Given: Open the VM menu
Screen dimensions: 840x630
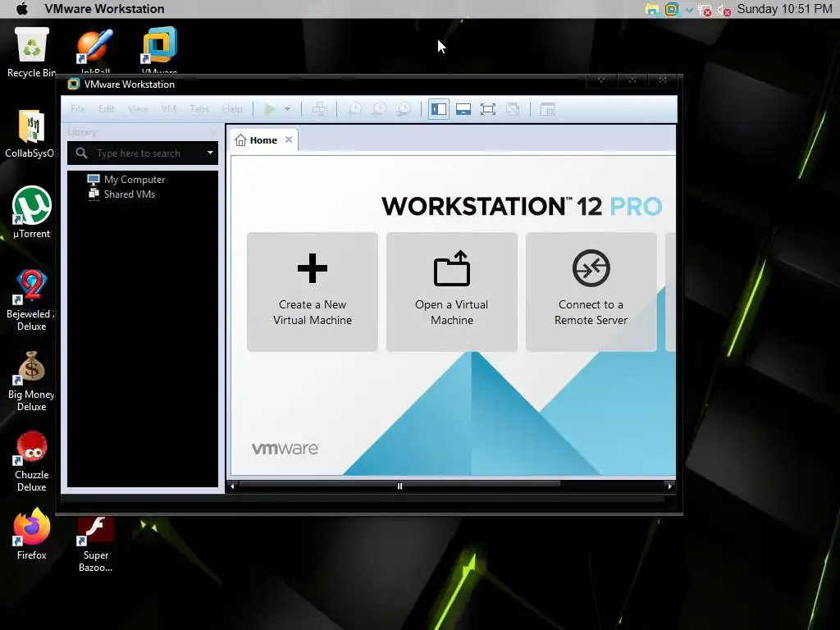Looking at the screenshot, I should coord(169,109).
